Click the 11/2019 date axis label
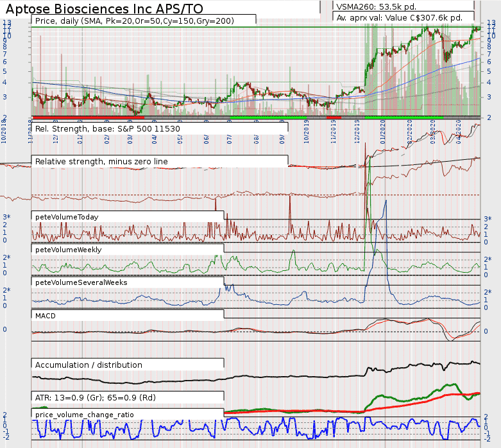This screenshot has height=448, width=501. coord(334,131)
